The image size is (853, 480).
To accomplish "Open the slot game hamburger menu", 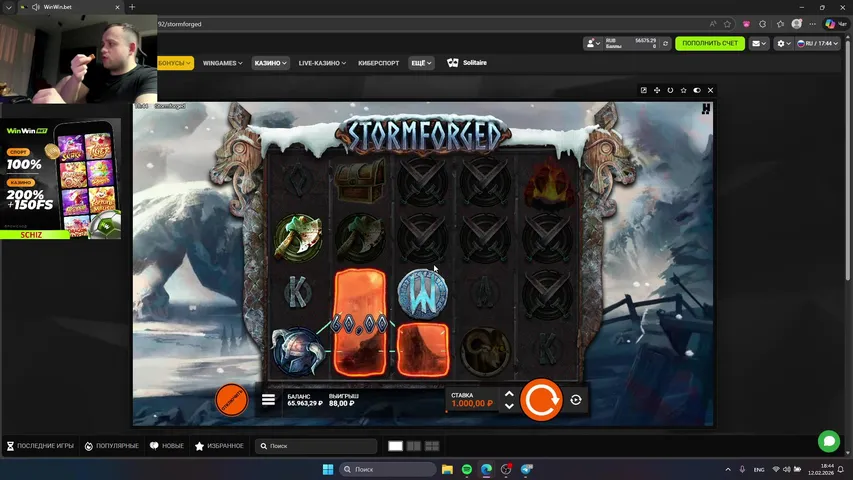I will [x=268, y=400].
